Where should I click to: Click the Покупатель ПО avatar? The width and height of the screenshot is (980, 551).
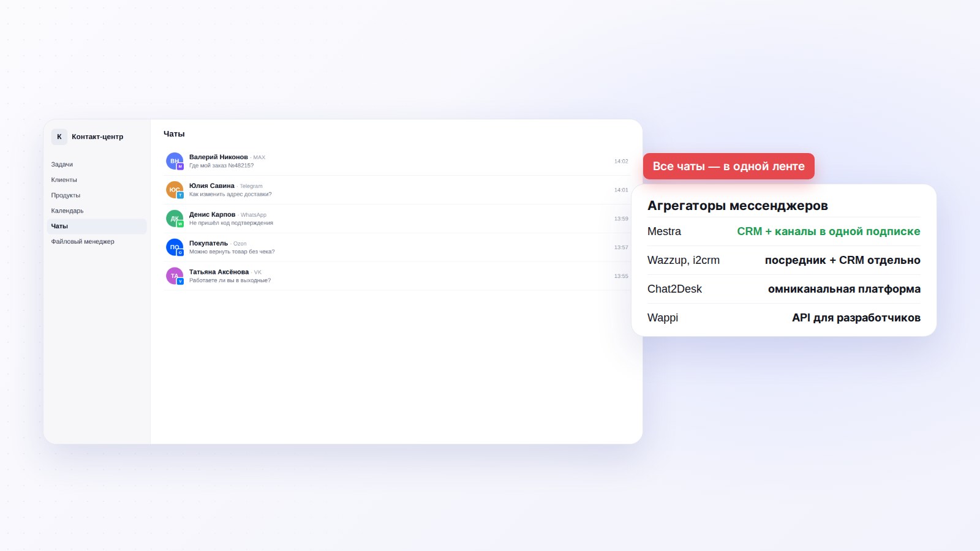(x=175, y=247)
